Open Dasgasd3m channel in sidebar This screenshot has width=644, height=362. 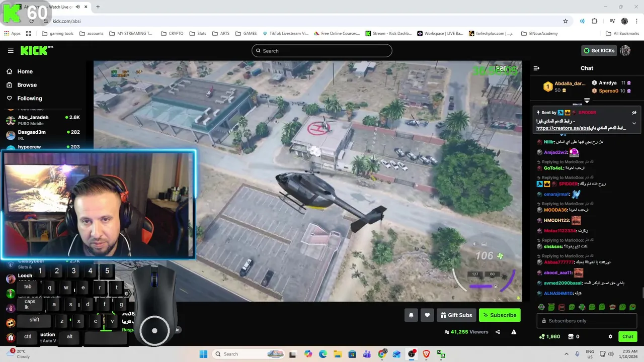click(43, 135)
